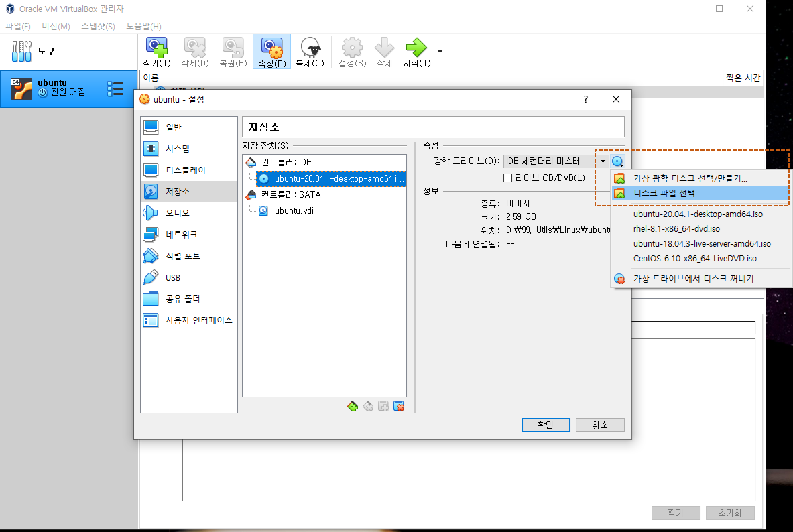This screenshot has height=532, width=793.
Task: Select the General (일반) settings category
Action: click(189, 127)
